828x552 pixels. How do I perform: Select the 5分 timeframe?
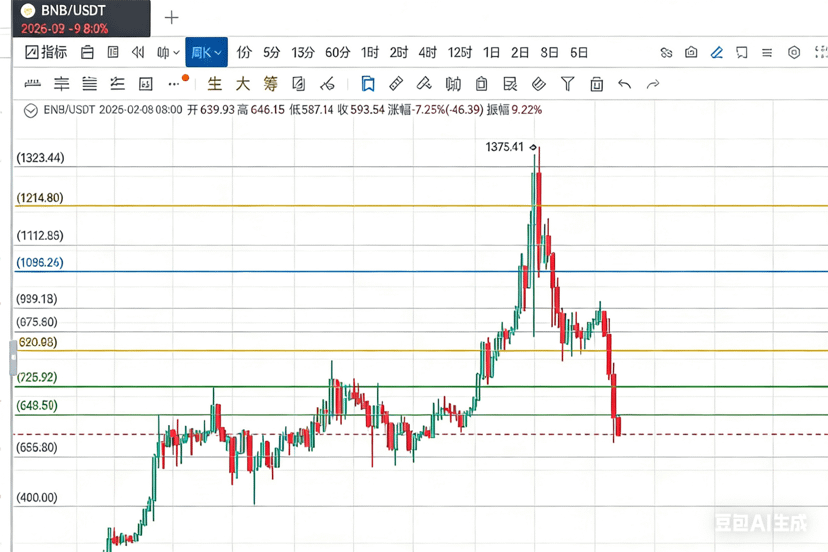click(271, 52)
